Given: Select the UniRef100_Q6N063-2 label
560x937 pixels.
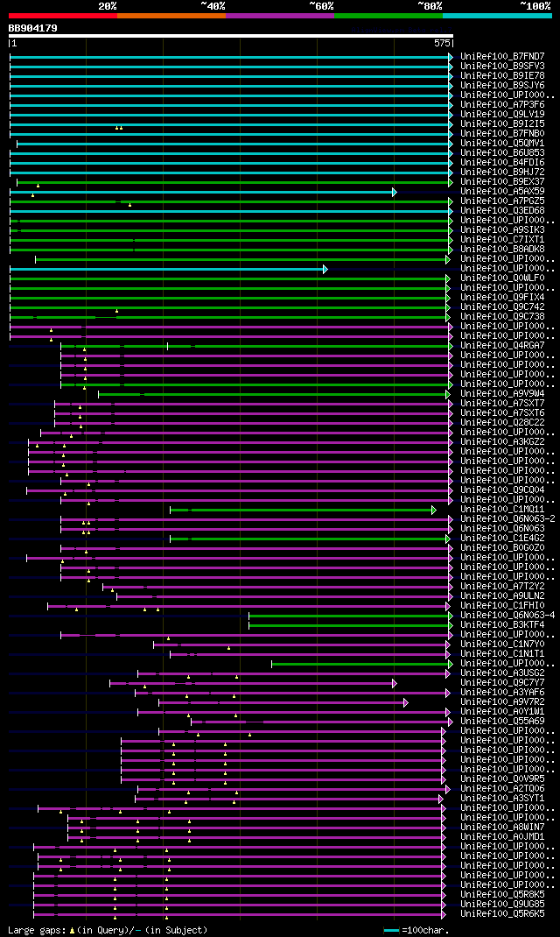Looking at the screenshot, I should (x=507, y=519).
